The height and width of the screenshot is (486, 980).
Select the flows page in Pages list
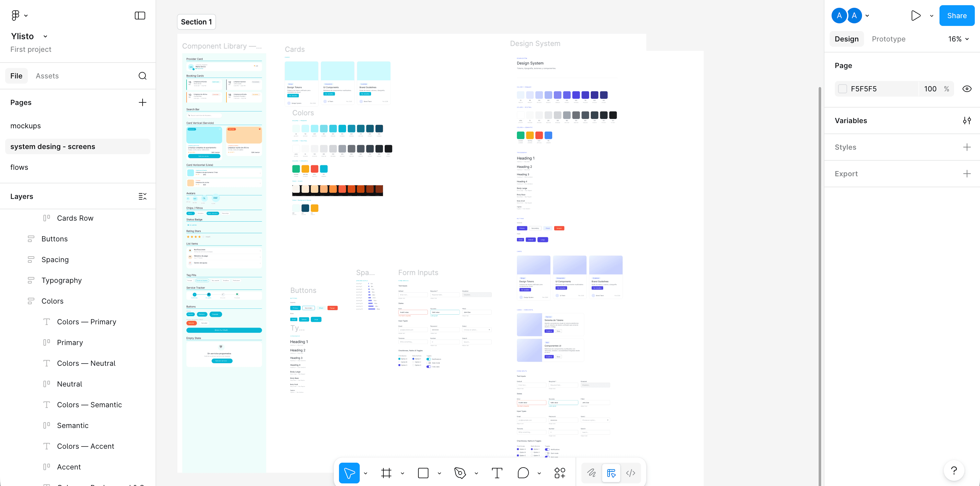point(19,167)
